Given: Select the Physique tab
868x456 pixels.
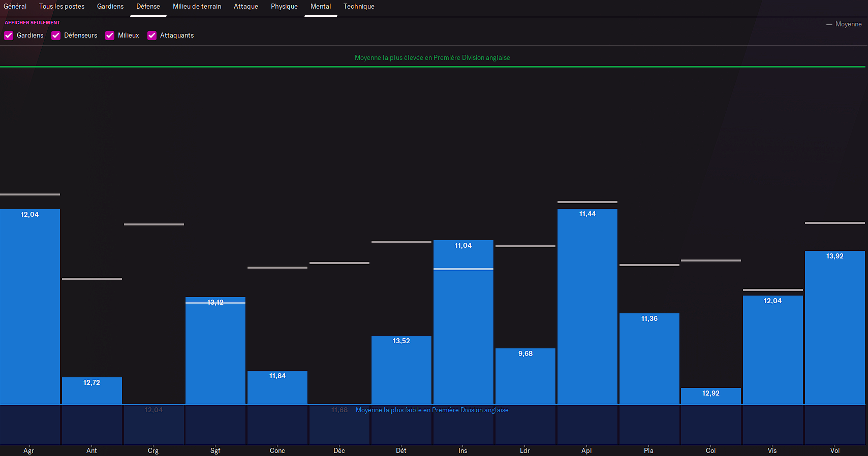Looking at the screenshot, I should [284, 7].
